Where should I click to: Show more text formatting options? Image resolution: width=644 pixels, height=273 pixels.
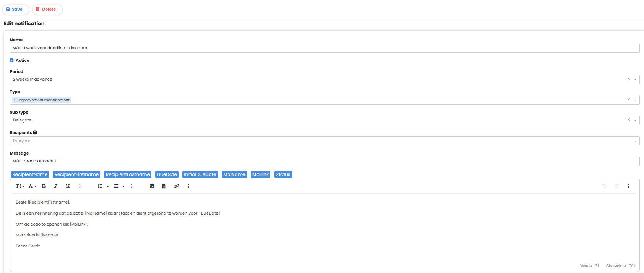pyautogui.click(x=80, y=186)
